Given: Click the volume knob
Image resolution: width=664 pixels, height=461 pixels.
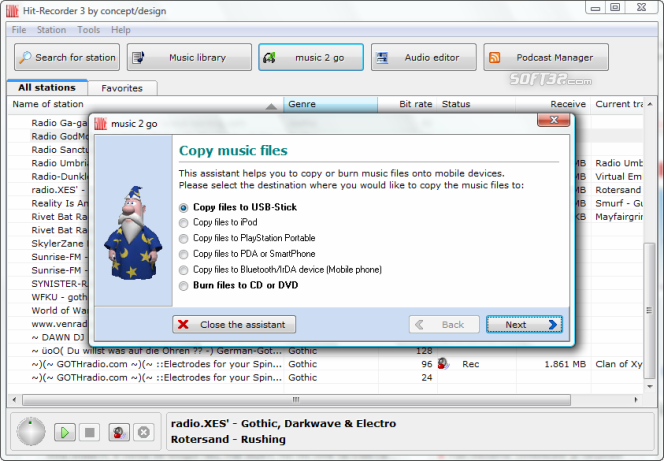Looking at the screenshot, I should pos(31,432).
